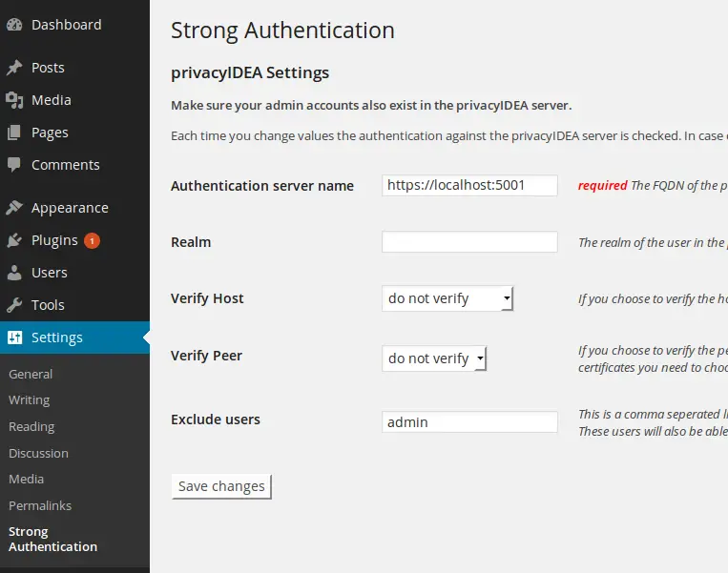Click the Strong Authentication page heading
The width and height of the screenshot is (728, 573).
(x=282, y=31)
